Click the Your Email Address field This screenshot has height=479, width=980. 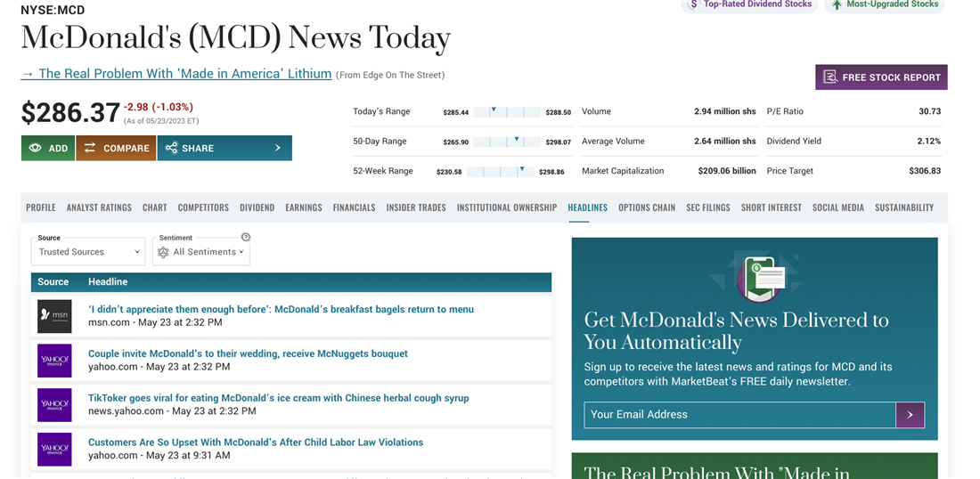(x=740, y=415)
